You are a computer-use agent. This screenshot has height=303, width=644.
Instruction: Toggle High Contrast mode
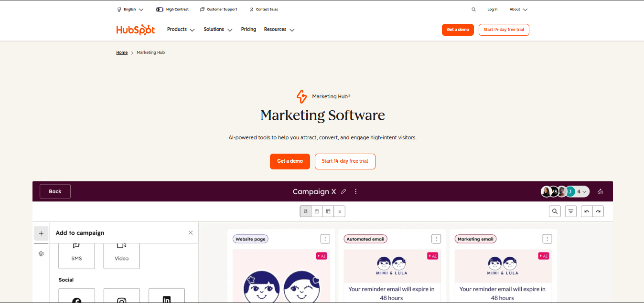coord(172,10)
